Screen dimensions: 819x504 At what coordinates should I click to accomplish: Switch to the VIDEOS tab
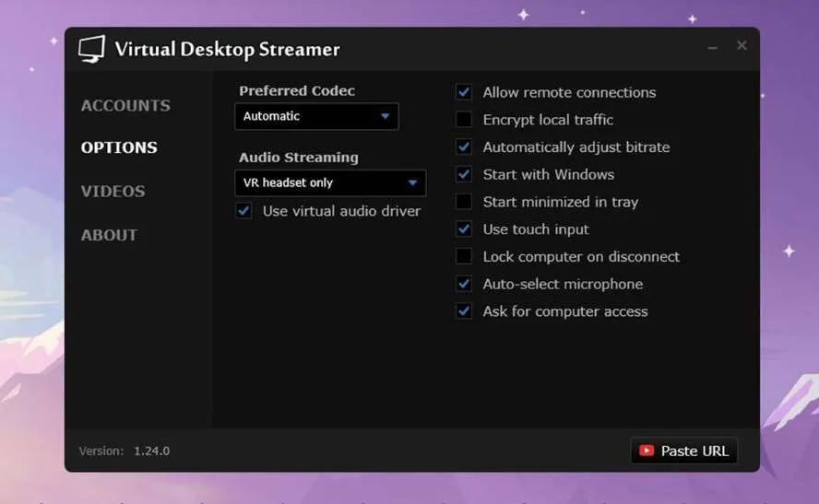pyautogui.click(x=113, y=191)
